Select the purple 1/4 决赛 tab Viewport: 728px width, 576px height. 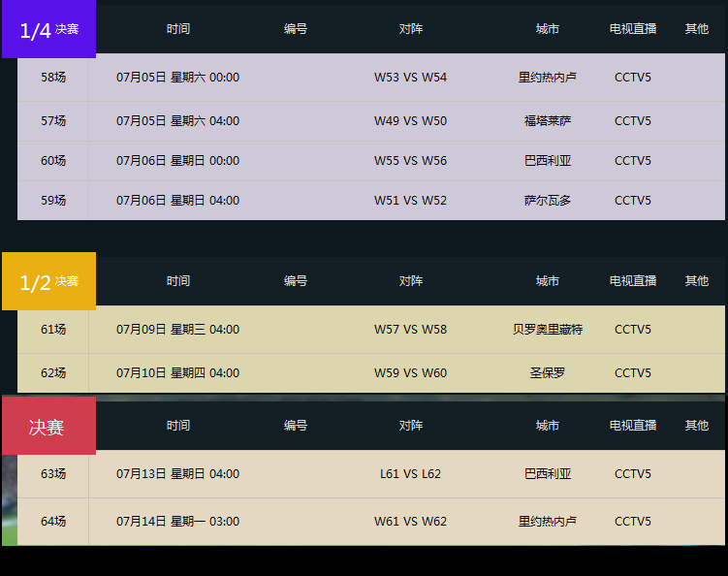[48, 29]
